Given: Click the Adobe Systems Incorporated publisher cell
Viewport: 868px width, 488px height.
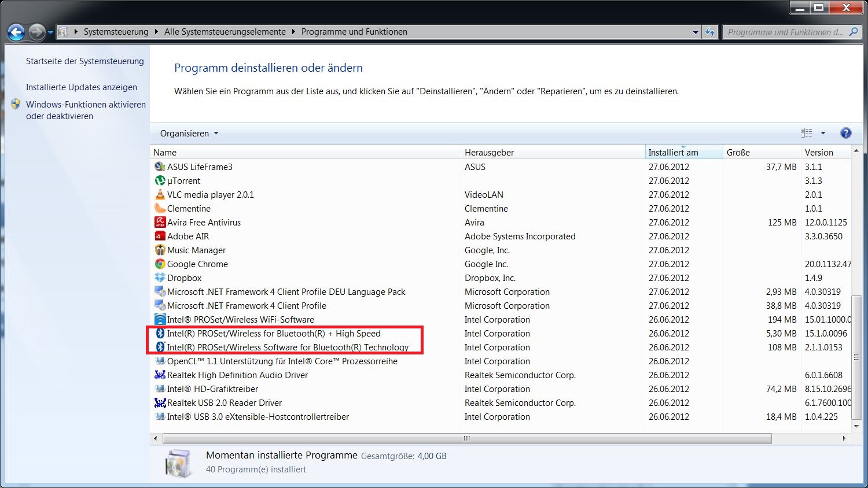Looking at the screenshot, I should (x=520, y=236).
